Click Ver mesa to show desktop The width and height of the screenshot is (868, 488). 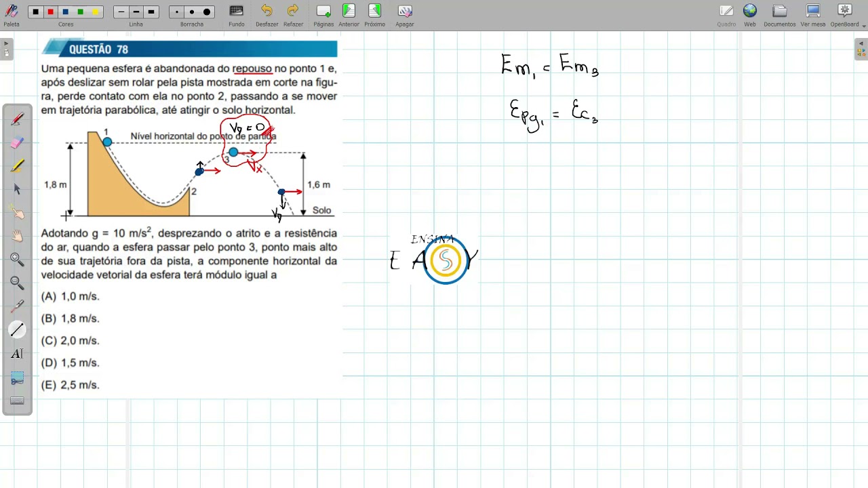point(813,15)
